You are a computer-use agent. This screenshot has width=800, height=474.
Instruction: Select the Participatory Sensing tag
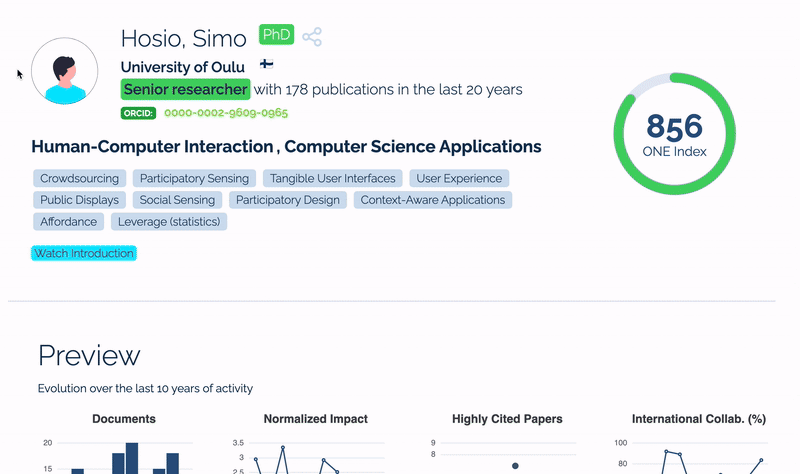194,179
